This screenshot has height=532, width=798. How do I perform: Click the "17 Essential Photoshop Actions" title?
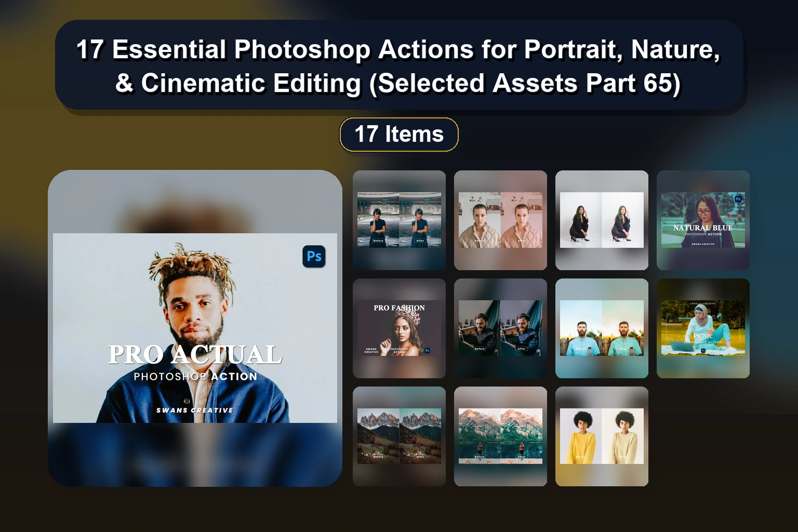398,66
